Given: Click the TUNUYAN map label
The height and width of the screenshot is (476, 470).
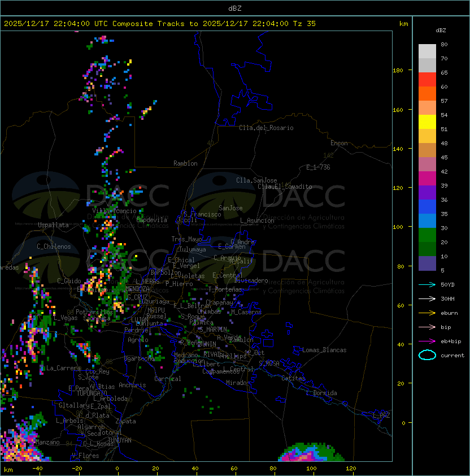Looking at the screenshot, I should click(120, 440).
